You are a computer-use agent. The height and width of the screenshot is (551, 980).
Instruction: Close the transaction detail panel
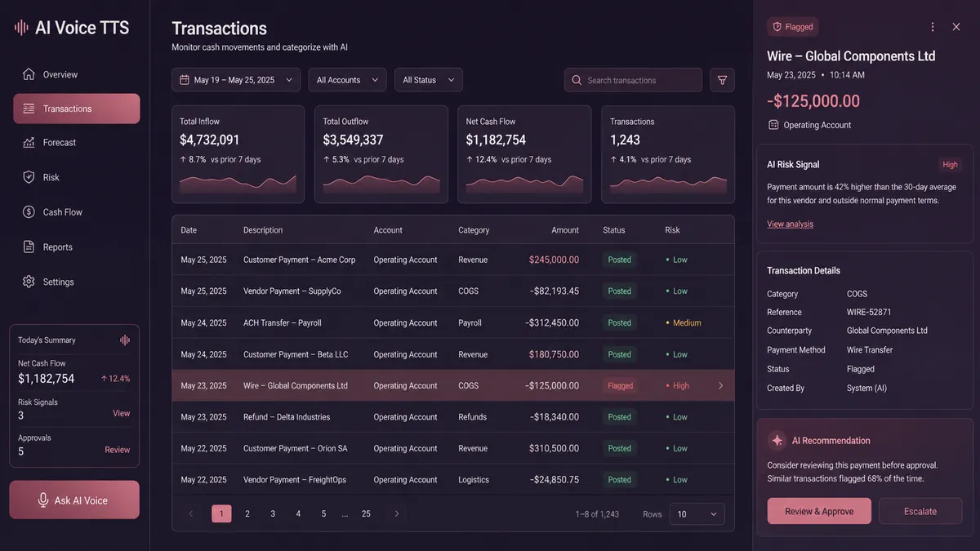956,27
